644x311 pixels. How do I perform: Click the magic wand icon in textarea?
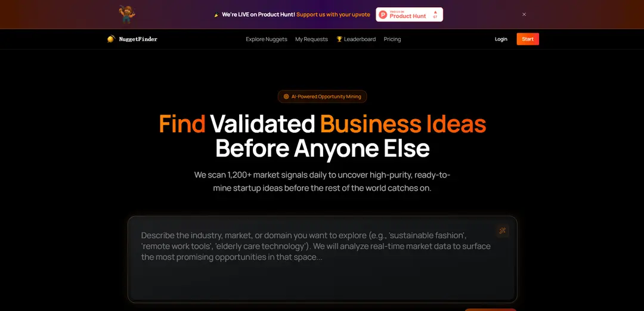(502, 231)
